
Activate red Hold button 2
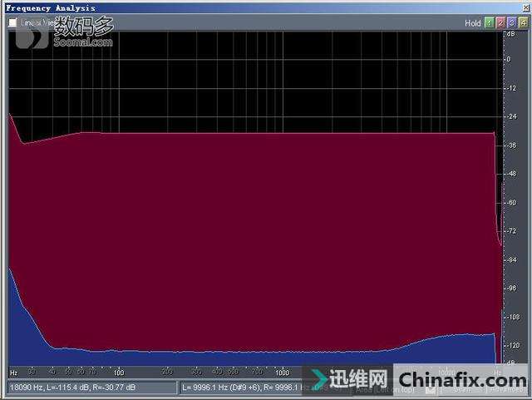tap(500, 22)
